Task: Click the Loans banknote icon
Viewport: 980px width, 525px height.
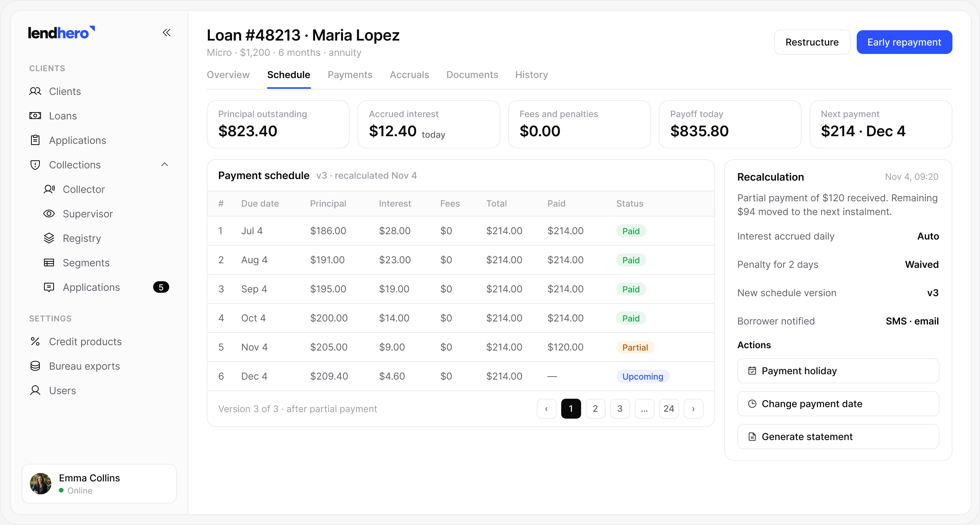Action: 35,116
